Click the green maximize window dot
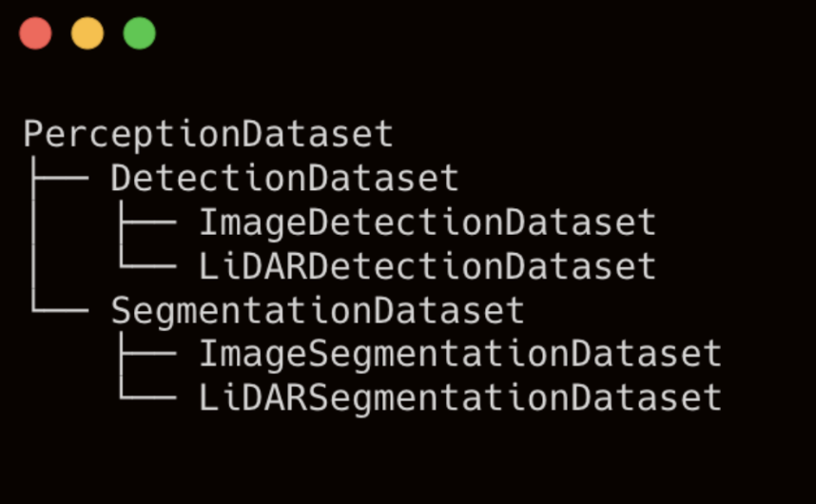Viewport: 816px width, 504px height. (140, 33)
